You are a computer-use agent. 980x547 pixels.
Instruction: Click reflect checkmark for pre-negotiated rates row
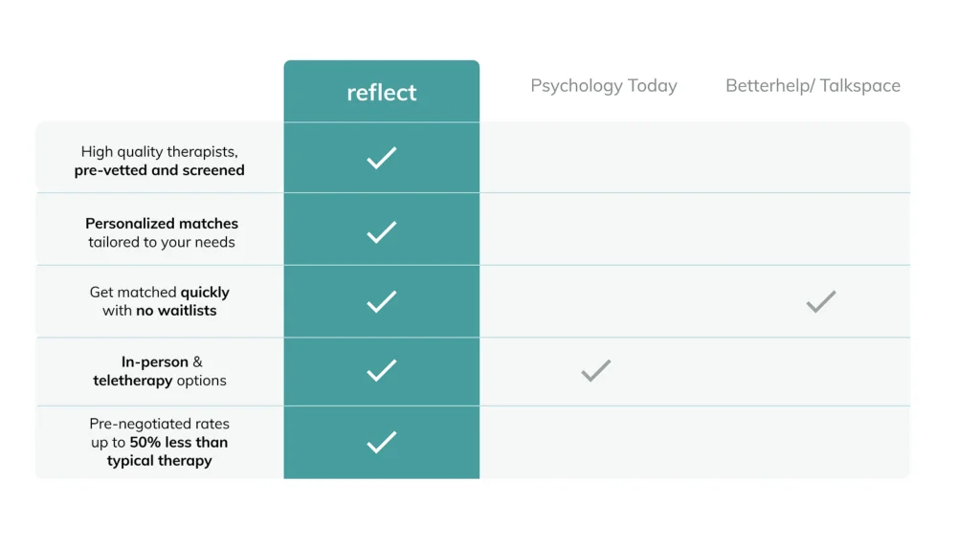click(x=381, y=442)
